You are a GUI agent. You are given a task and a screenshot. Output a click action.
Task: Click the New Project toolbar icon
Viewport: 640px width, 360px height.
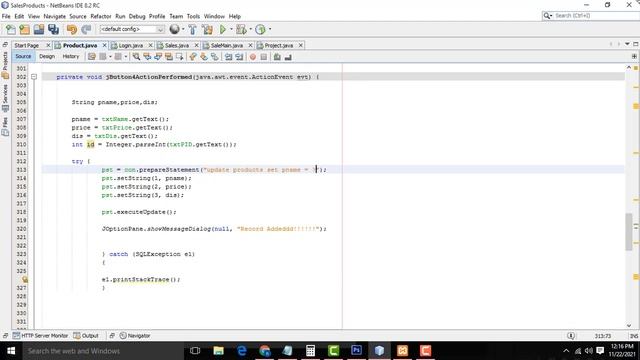click(24, 29)
